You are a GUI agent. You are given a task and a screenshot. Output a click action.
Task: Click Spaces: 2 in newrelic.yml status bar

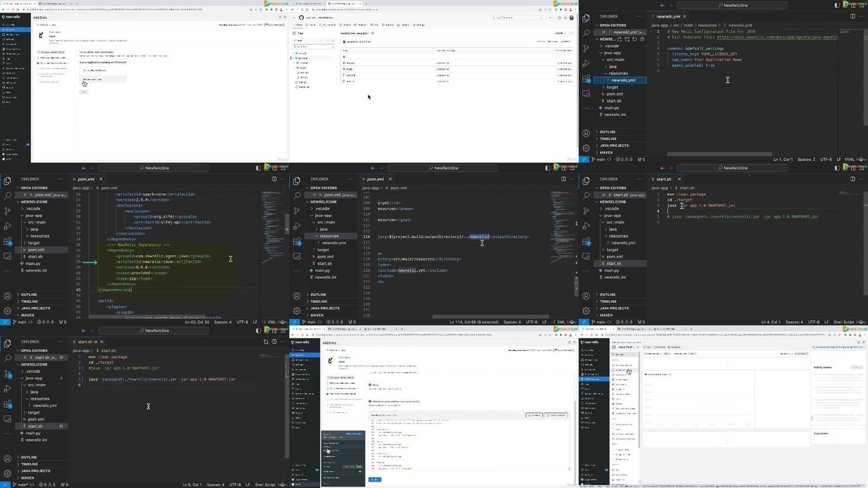[x=806, y=160]
